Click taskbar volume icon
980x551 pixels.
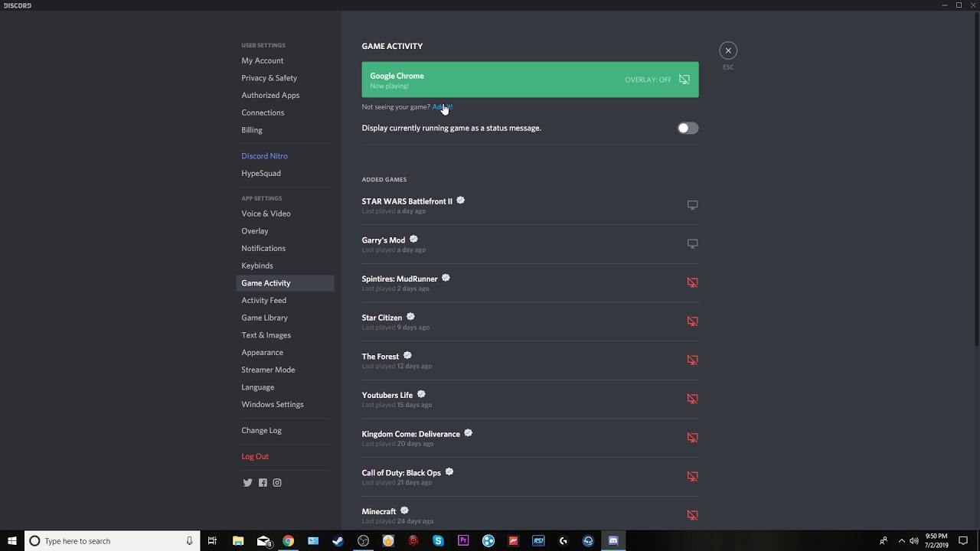914,541
